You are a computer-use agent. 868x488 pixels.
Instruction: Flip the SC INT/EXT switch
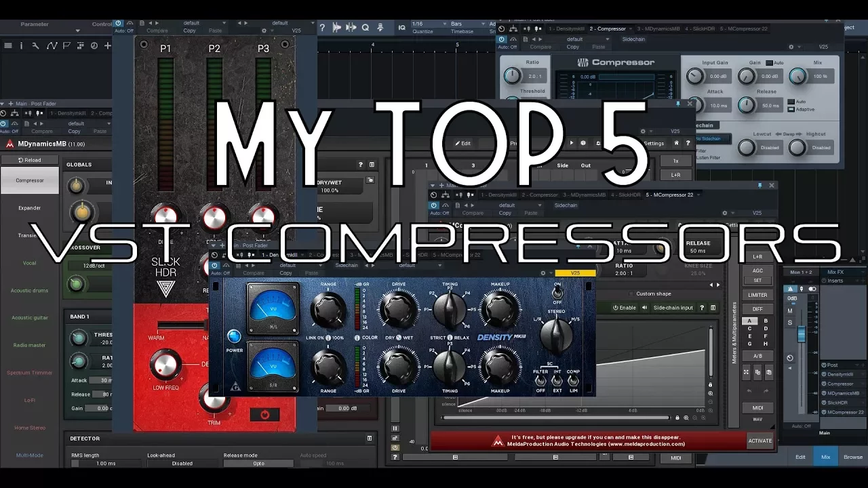[x=557, y=381]
